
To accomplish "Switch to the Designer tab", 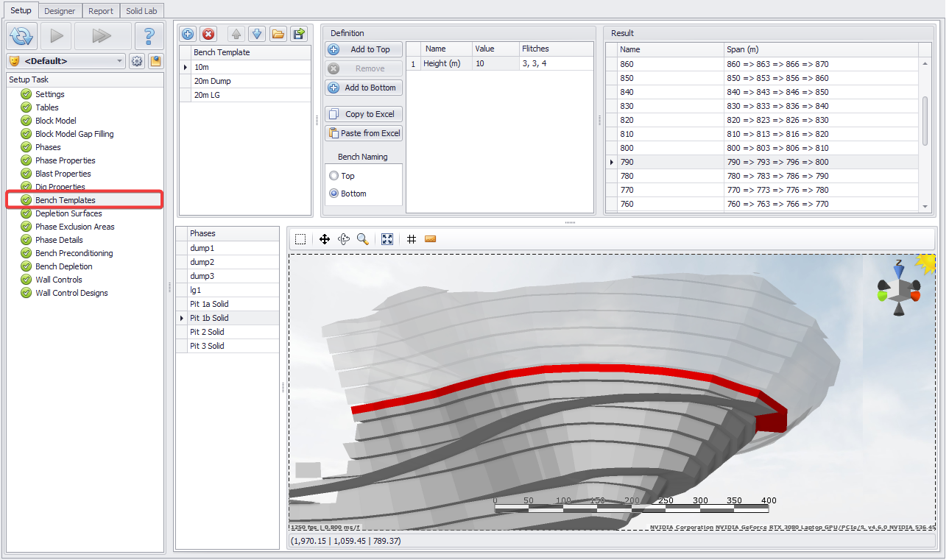I will (x=60, y=11).
